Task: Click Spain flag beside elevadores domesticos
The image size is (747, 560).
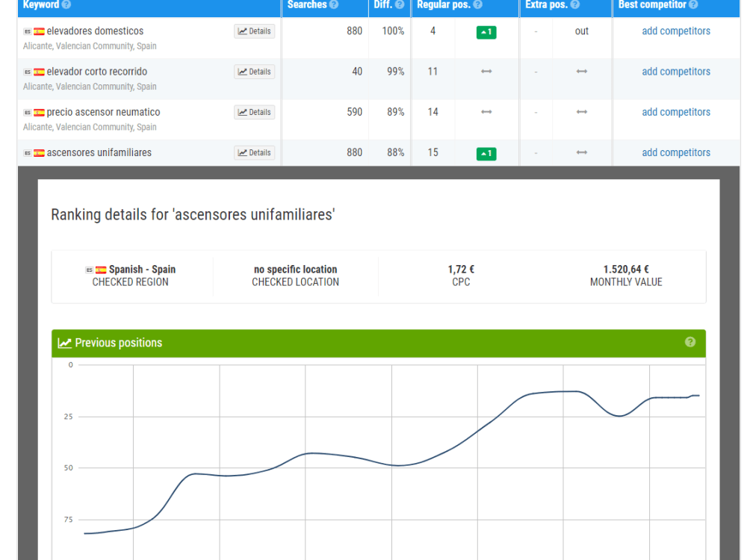Action: pyautogui.click(x=39, y=31)
